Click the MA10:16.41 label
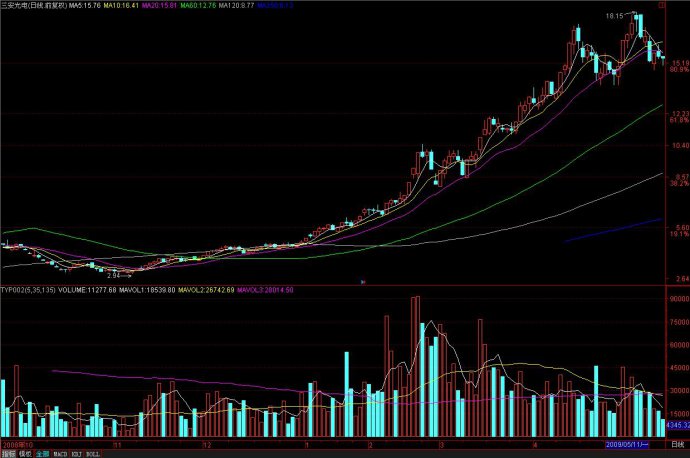Screen dimensions: 690x458 121,5
